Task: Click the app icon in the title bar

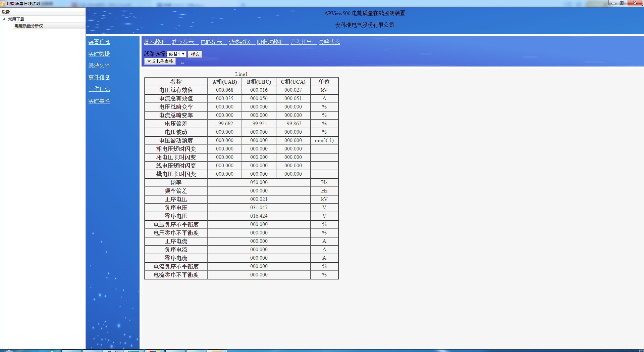Action: pos(3,3)
